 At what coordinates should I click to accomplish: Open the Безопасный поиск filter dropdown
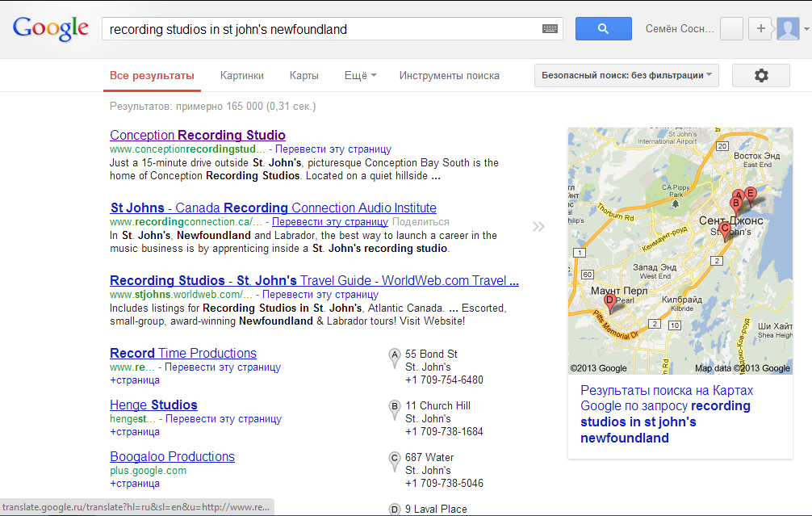coord(626,75)
